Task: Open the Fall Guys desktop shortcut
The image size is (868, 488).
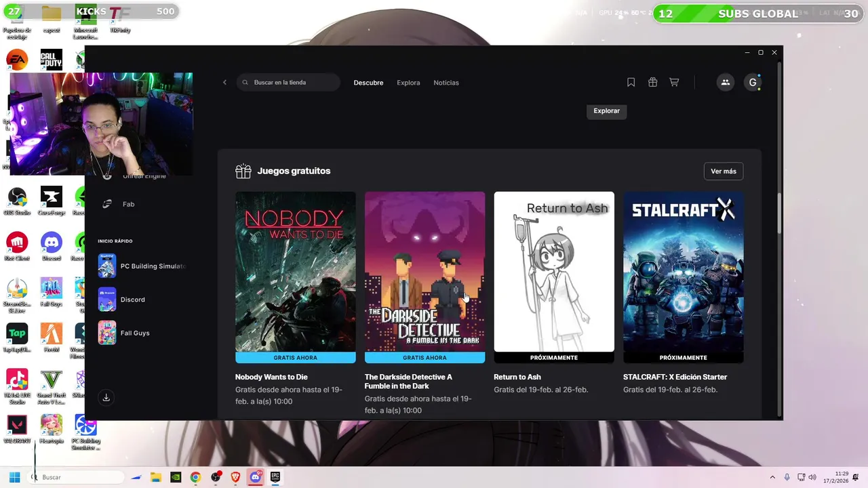Action: point(52,292)
